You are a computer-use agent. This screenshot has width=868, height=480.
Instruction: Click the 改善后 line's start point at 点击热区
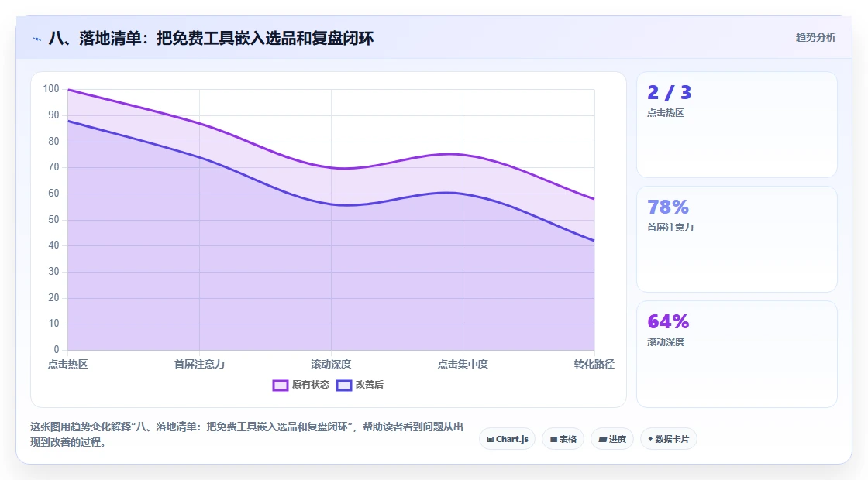68,121
